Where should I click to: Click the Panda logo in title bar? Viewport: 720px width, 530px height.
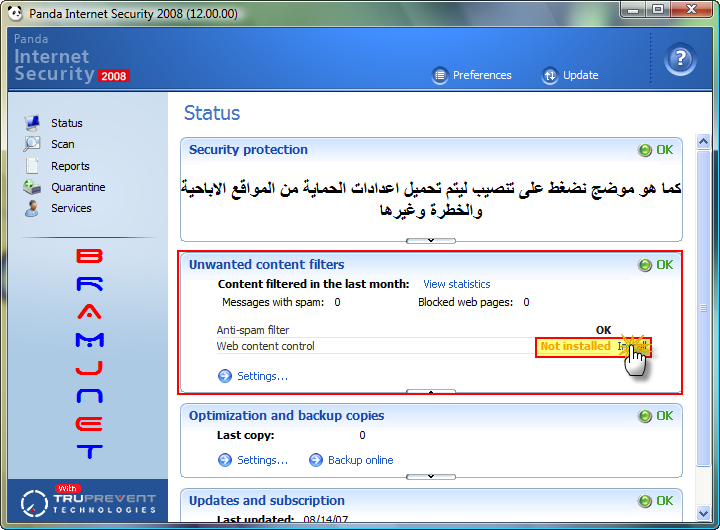(15, 13)
